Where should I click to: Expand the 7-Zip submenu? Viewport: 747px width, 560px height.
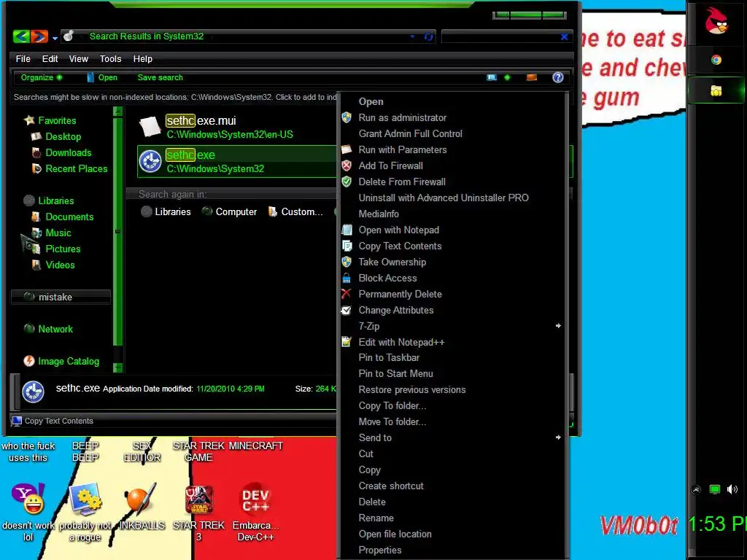coord(453,326)
